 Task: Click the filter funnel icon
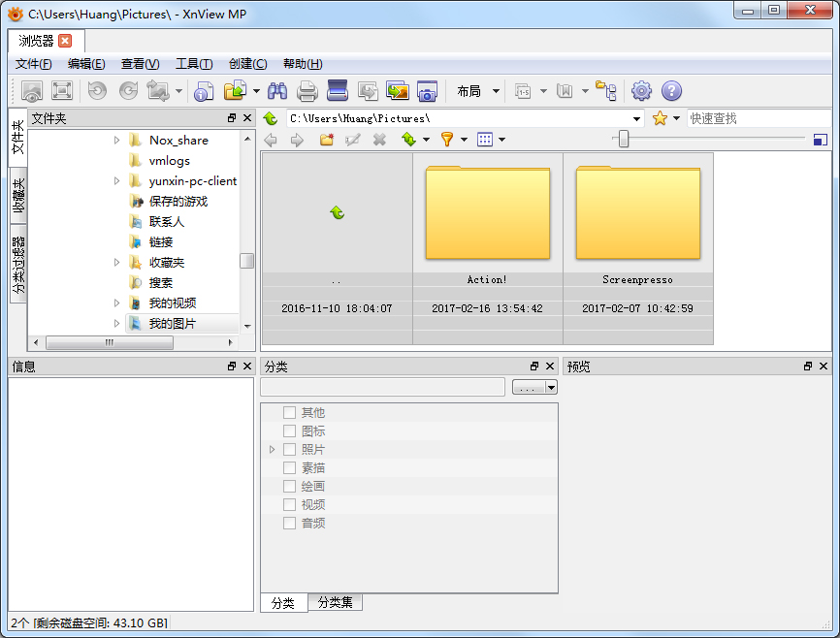[447, 140]
